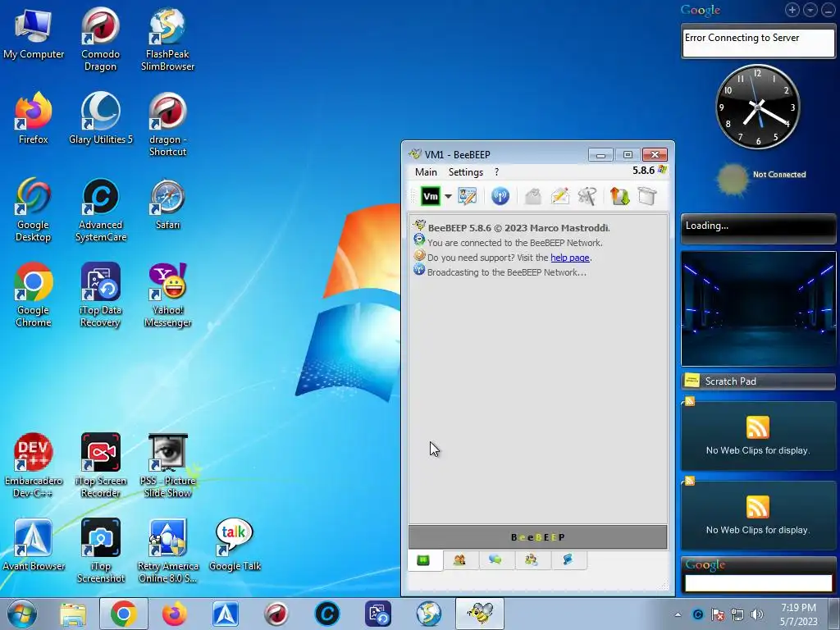
Task: Click the 5.8.6 version label in BeeBEEP
Action: (x=643, y=171)
